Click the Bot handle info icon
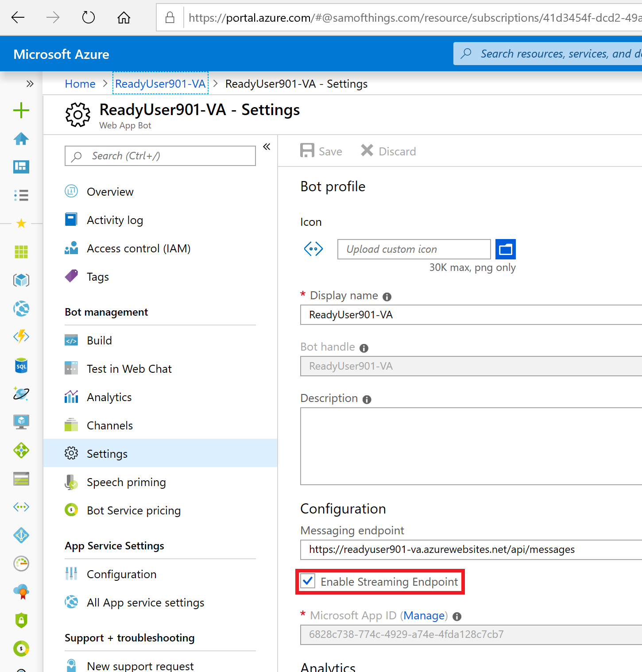642x672 pixels. 364,348
